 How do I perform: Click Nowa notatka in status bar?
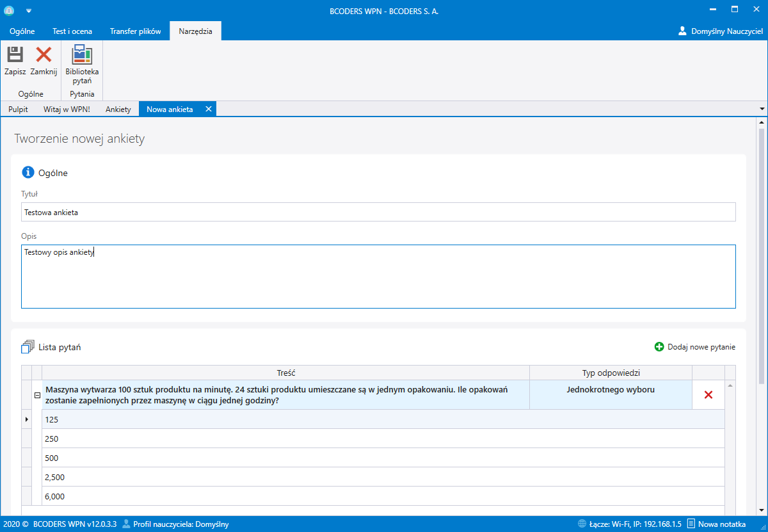tap(722, 524)
